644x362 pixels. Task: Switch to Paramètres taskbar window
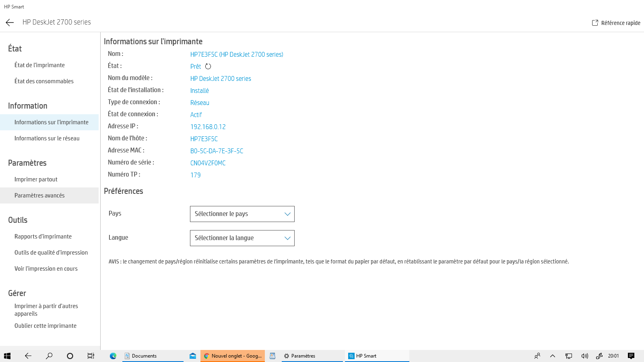coord(312,356)
